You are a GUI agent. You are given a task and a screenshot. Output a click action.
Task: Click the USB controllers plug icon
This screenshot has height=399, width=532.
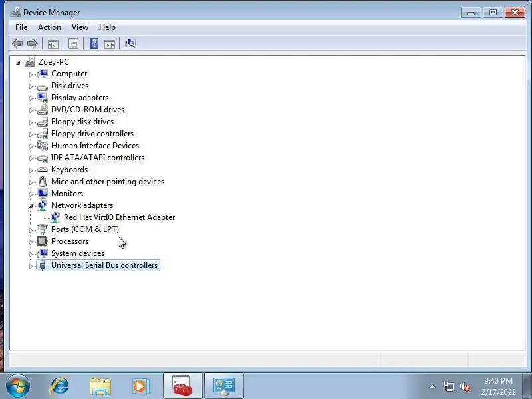coord(43,265)
